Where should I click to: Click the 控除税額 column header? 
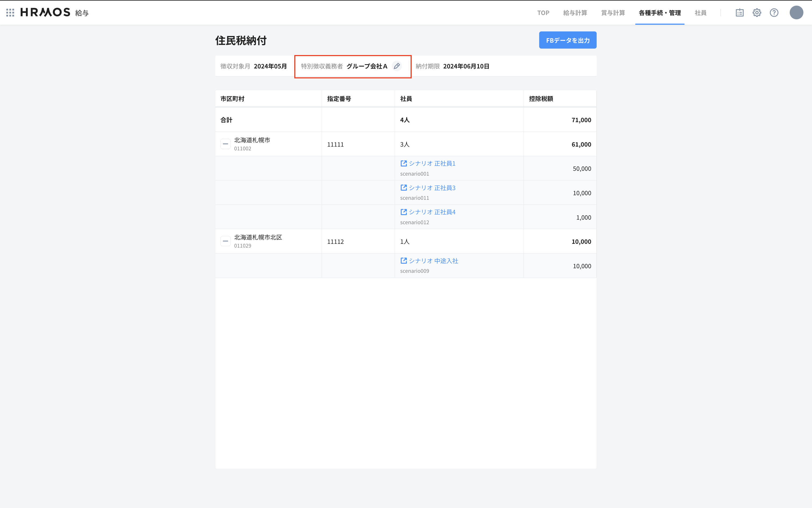pos(541,99)
